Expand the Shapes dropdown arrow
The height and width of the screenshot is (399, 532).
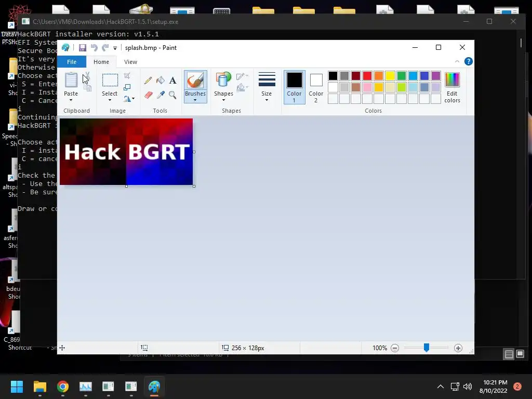point(223,100)
